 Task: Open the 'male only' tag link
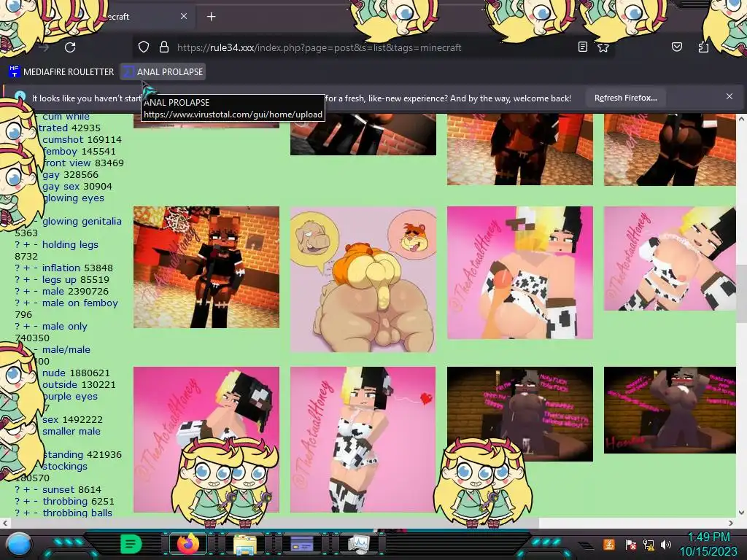(65, 327)
